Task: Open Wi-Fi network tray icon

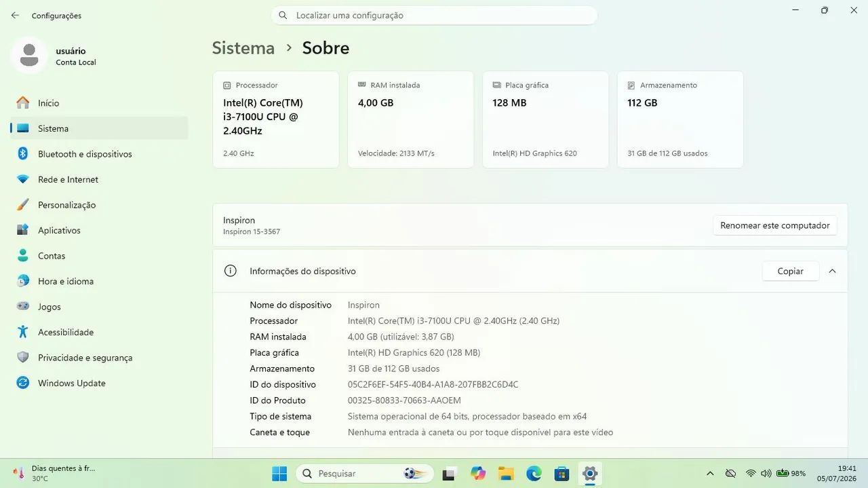Action: click(751, 473)
